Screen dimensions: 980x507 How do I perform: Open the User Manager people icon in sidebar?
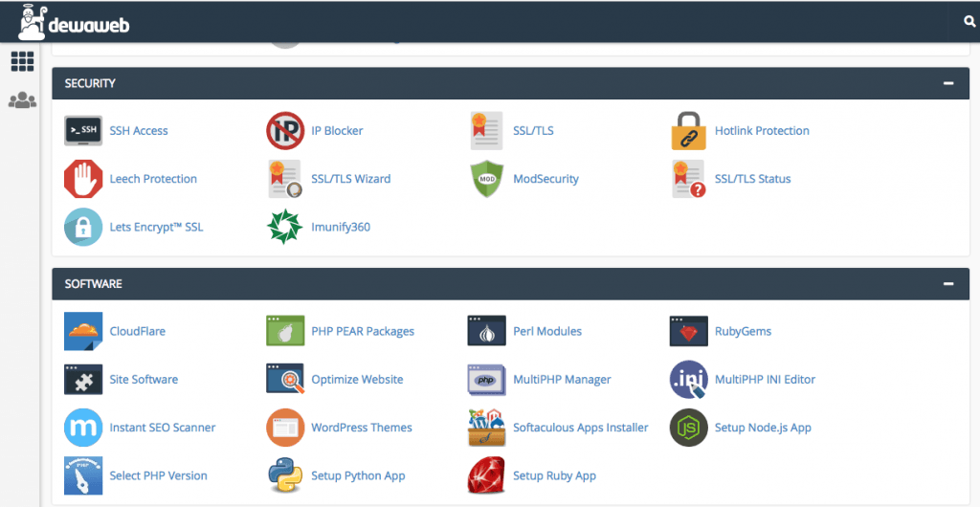click(x=23, y=99)
